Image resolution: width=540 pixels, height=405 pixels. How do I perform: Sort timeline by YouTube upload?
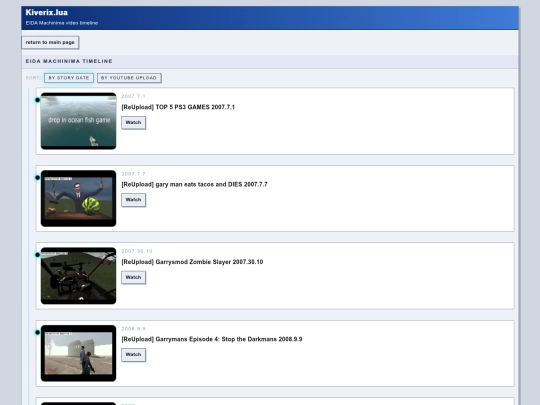(129, 78)
